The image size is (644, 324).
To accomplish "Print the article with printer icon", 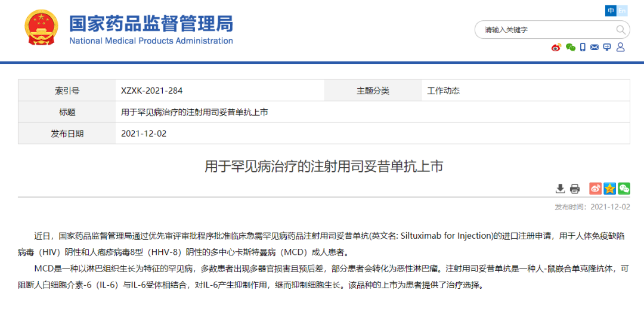I will pos(575,189).
